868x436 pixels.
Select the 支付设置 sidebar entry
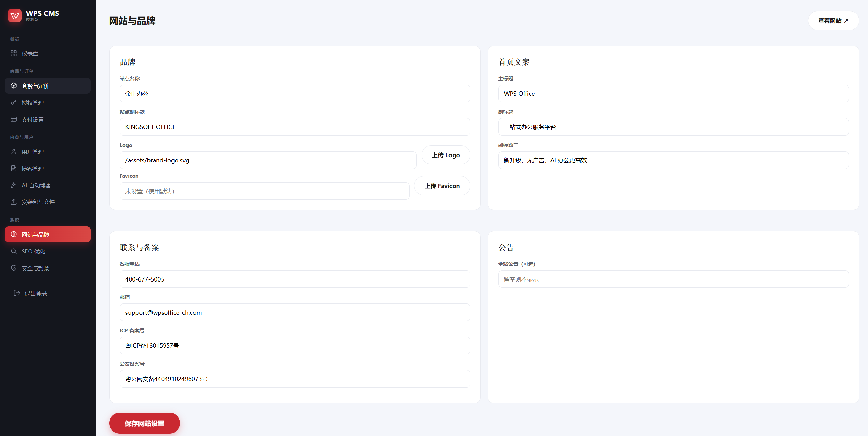(x=48, y=119)
